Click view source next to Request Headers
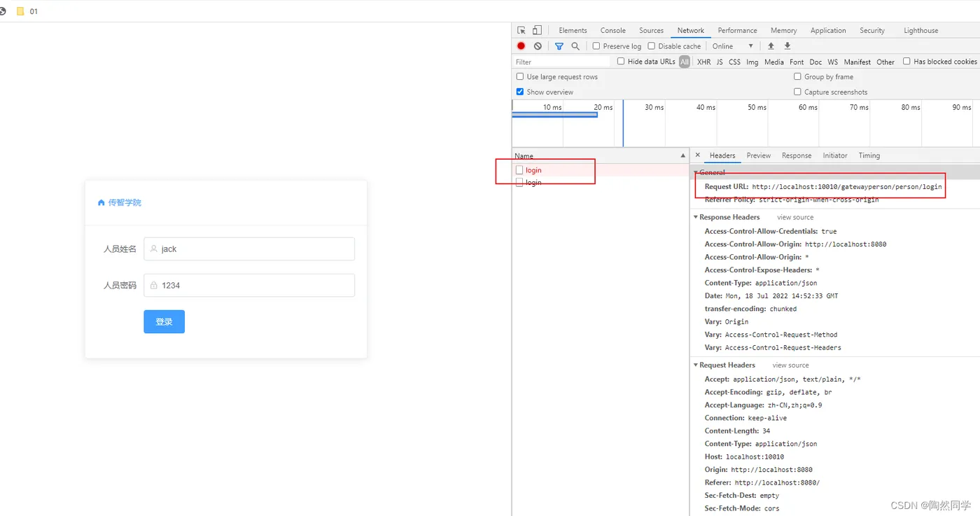Screen dimensions: 980x516 tap(790, 365)
